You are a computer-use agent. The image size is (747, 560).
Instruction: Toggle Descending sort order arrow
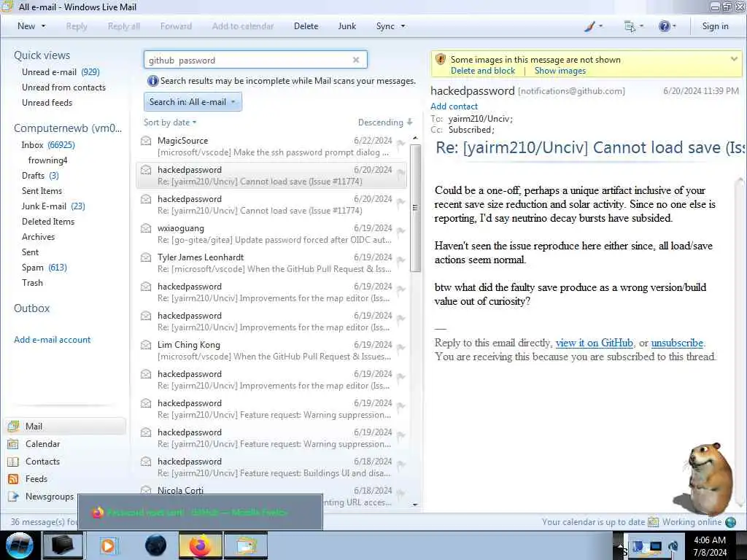pyautogui.click(x=410, y=122)
